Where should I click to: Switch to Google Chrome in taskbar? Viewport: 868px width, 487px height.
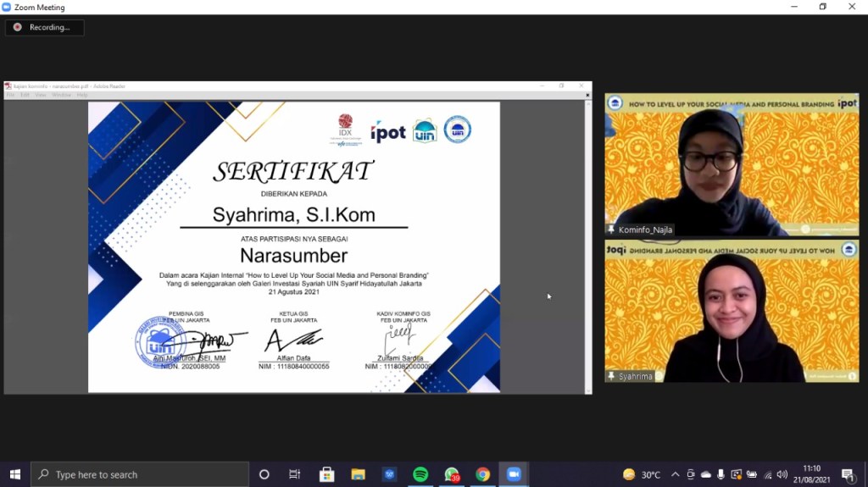coord(482,474)
